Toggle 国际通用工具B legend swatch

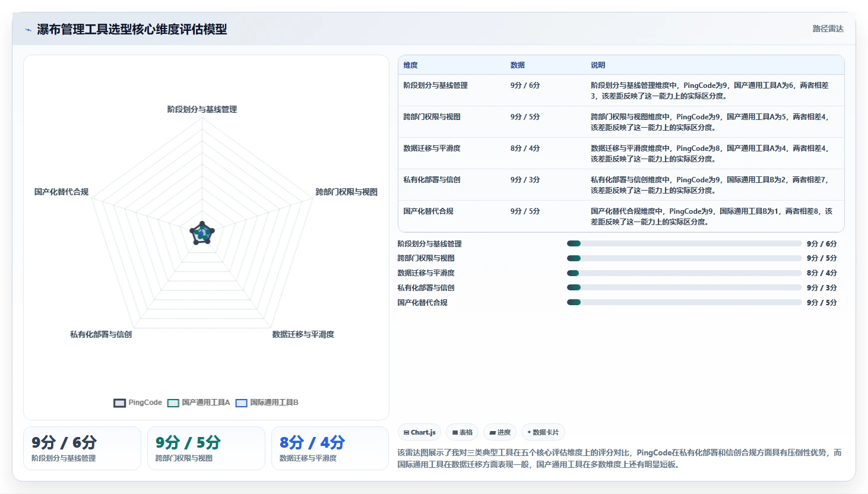(241, 403)
